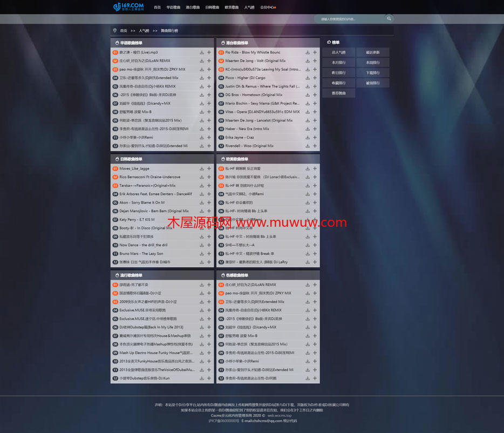Add 'Rivendell - Woo (Original Mix' to playlist
This screenshot has height=433, width=504.
[315, 146]
